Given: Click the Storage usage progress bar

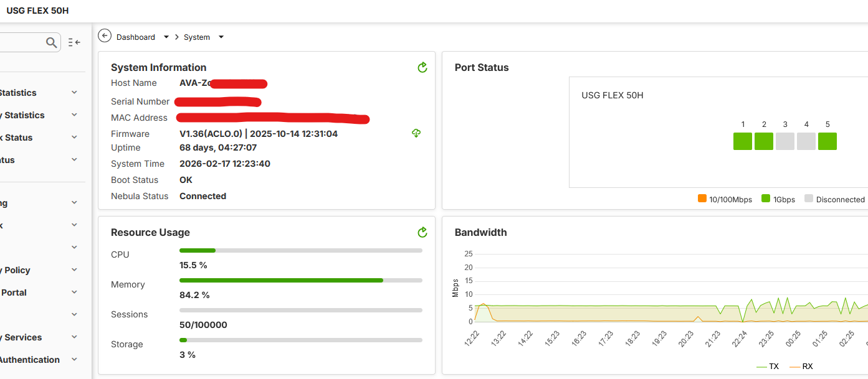Looking at the screenshot, I should (x=301, y=340).
